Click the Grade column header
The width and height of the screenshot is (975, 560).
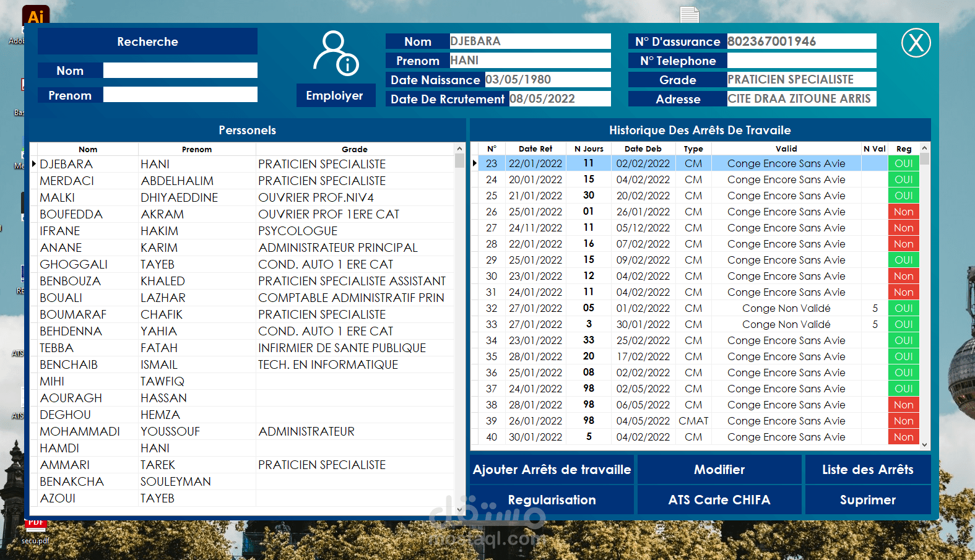[355, 149]
